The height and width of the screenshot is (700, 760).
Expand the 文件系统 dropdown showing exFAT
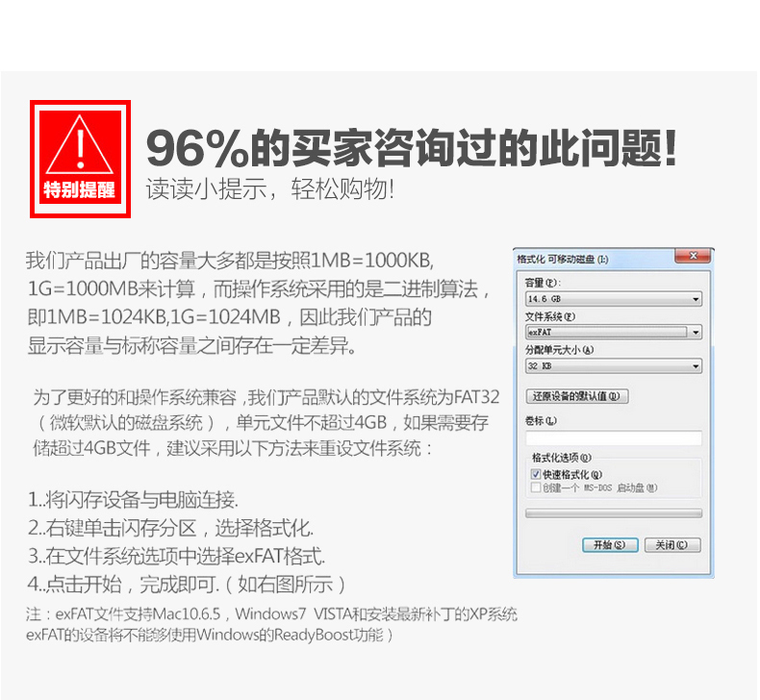613,333
